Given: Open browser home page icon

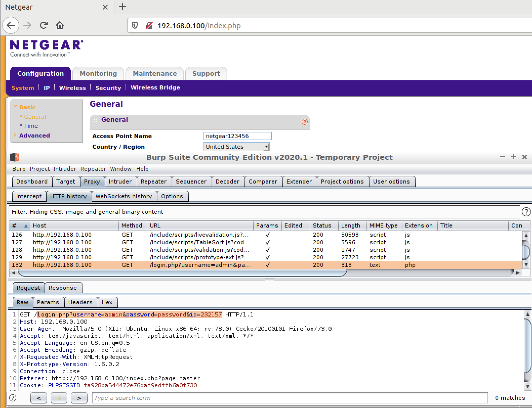Looking at the screenshot, I should pyautogui.click(x=60, y=25).
